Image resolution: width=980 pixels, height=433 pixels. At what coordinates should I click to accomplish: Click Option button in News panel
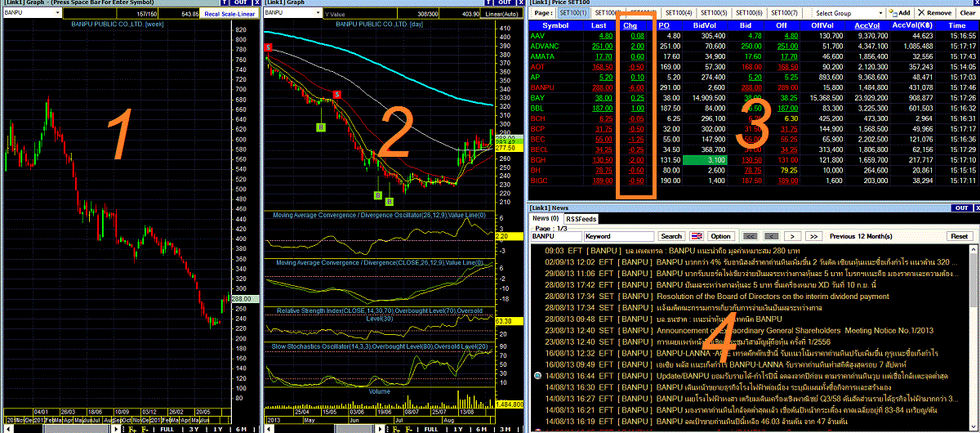point(721,236)
